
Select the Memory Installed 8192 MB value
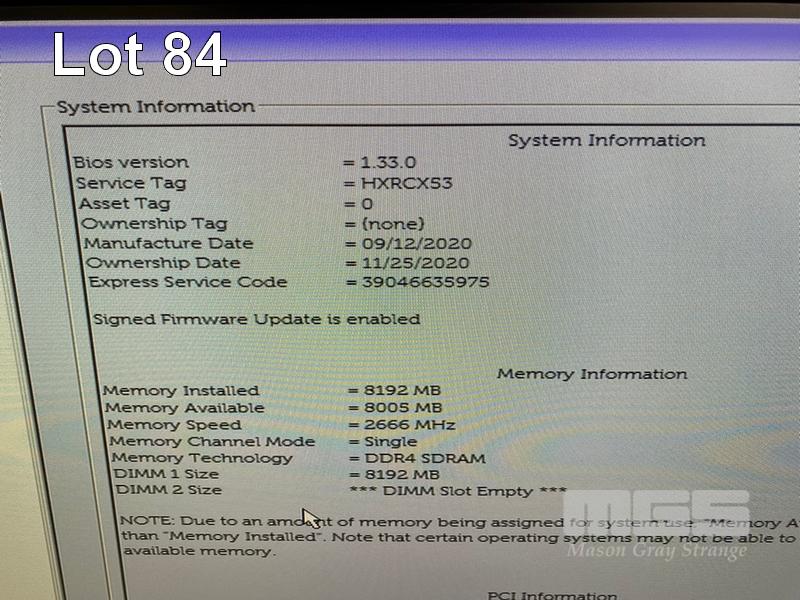coord(402,390)
